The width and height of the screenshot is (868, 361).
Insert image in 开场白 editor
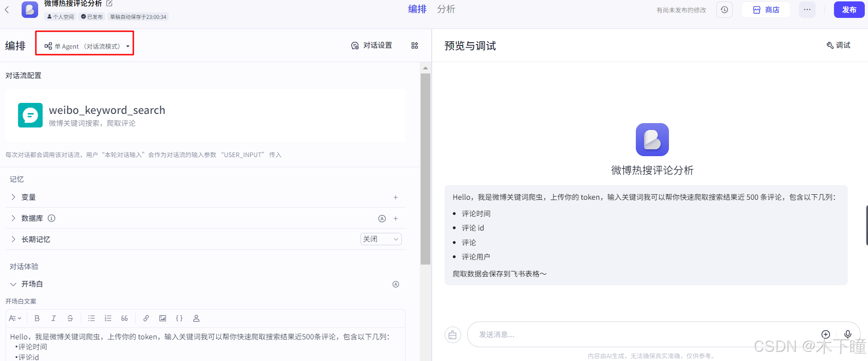[x=163, y=318]
